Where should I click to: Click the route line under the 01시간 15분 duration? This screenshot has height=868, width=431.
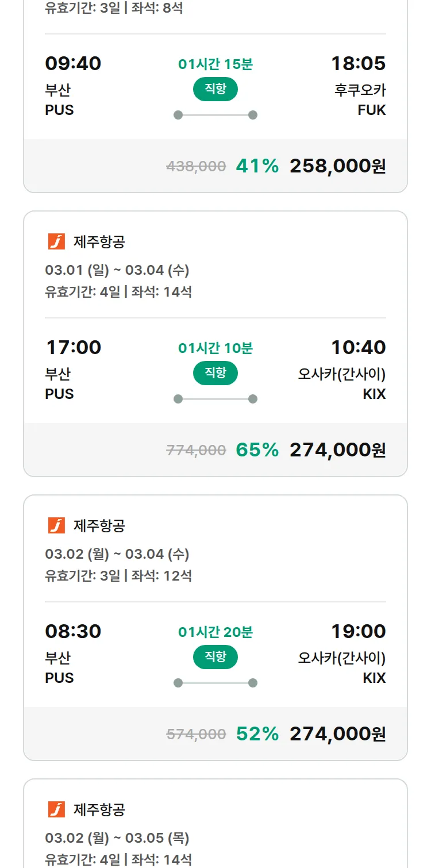(x=215, y=115)
